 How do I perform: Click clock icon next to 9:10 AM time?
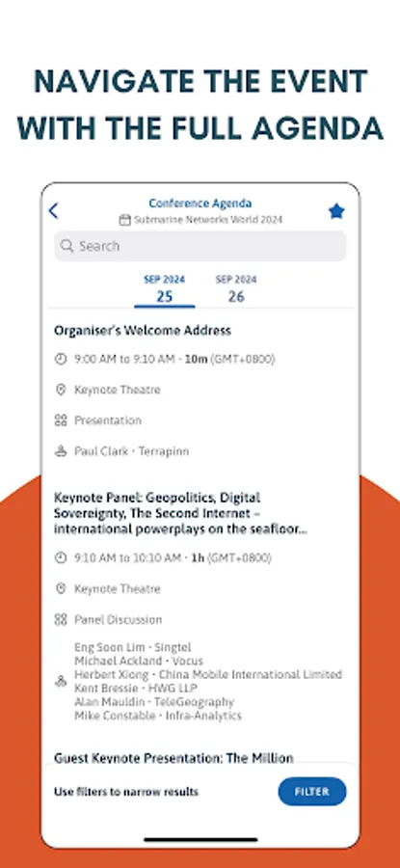click(61, 558)
